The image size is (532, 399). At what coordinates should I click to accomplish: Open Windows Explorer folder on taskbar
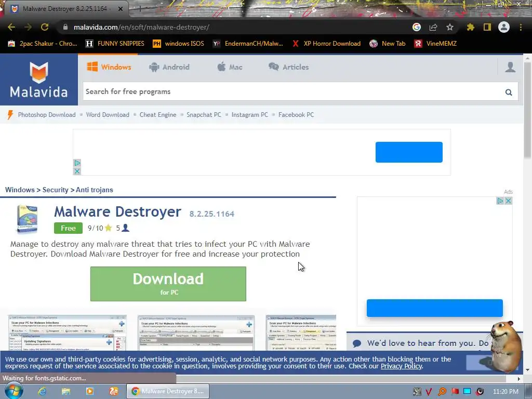click(66, 391)
